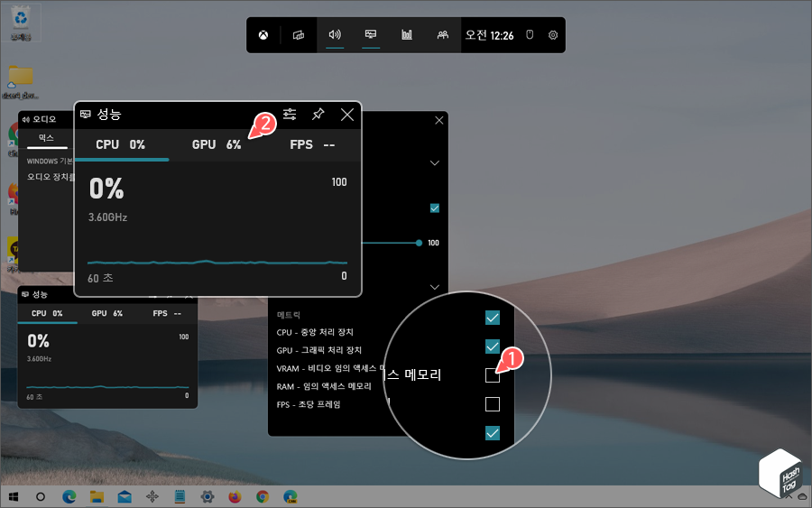Image resolution: width=812 pixels, height=508 pixels.
Task: Select CPU 0% tab in enlarged performance widget
Action: [121, 144]
